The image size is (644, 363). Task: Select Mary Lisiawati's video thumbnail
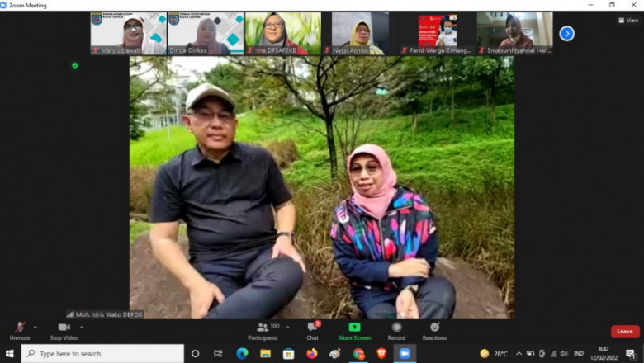pos(128,33)
